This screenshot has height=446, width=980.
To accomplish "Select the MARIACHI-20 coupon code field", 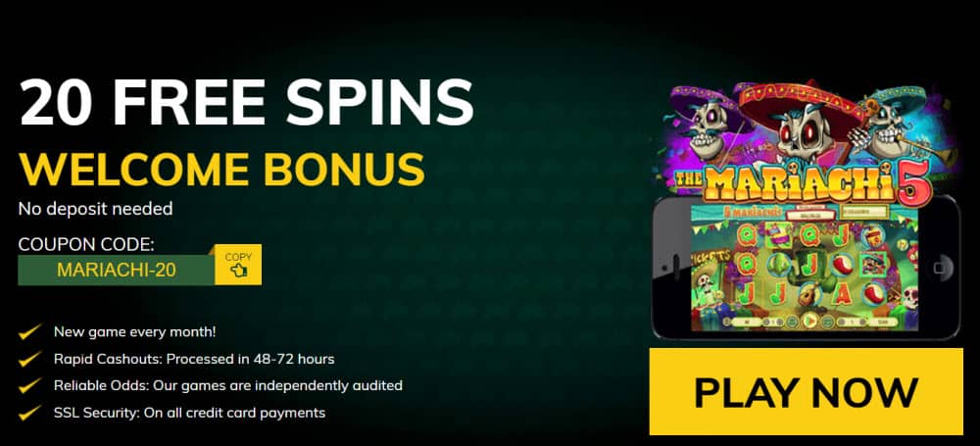I will 117,270.
